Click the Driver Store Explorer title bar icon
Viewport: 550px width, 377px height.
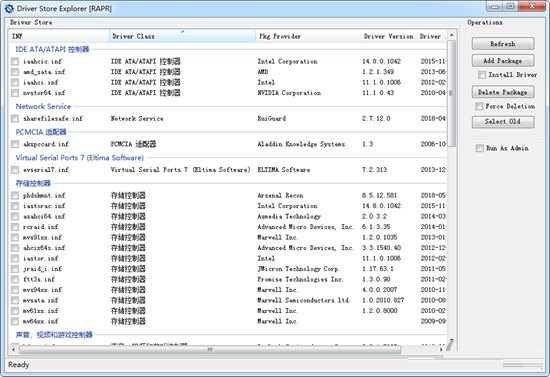pos(9,8)
